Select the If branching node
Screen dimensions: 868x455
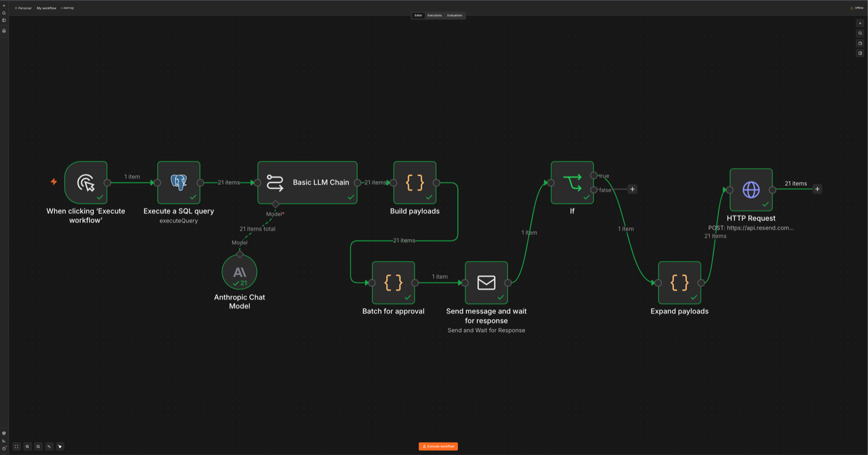572,182
